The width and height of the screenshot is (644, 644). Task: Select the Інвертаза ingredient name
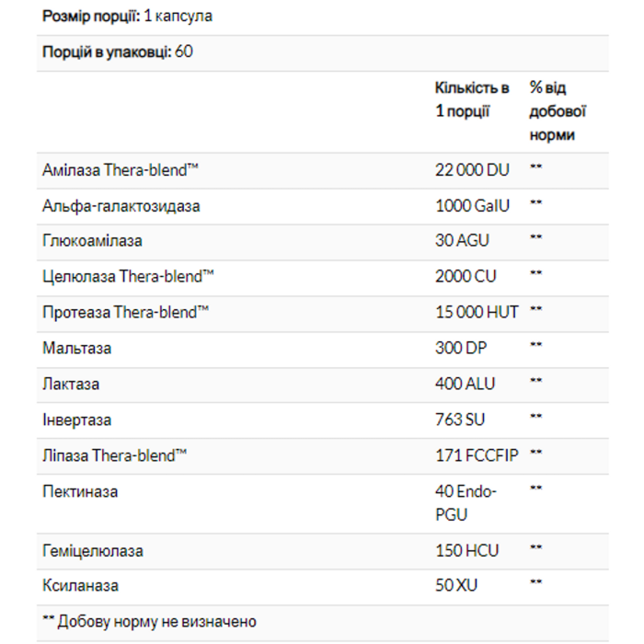[x=76, y=420]
